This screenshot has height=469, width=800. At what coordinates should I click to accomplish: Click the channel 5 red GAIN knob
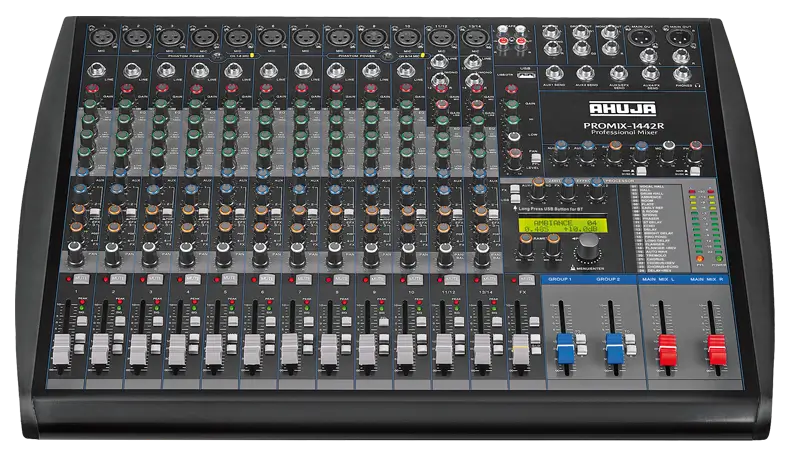[231, 90]
